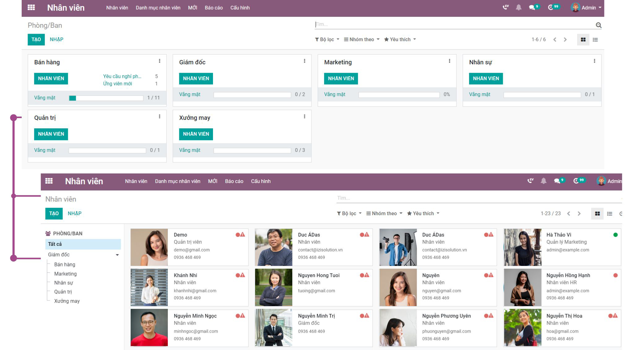Screen dimensions: 644x350
Task: Switch to list view in employees page
Action: pos(610,214)
